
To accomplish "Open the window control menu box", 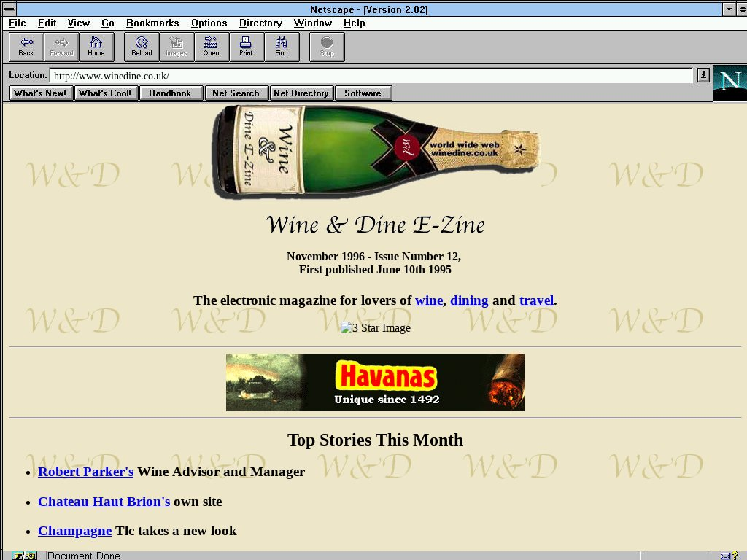I will pos(9,9).
